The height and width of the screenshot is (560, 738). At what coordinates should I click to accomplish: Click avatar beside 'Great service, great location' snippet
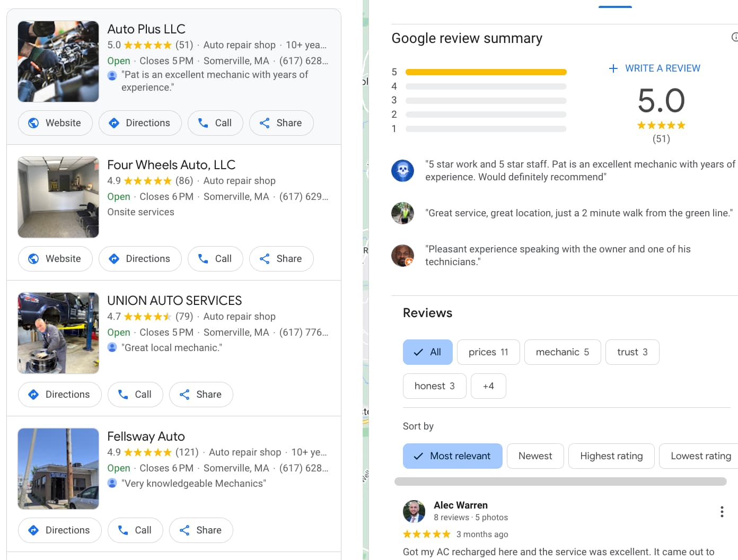pos(402,213)
